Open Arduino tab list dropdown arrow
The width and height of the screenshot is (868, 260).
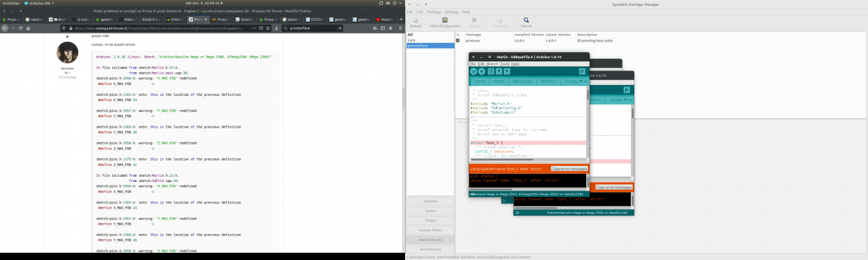coord(582,81)
